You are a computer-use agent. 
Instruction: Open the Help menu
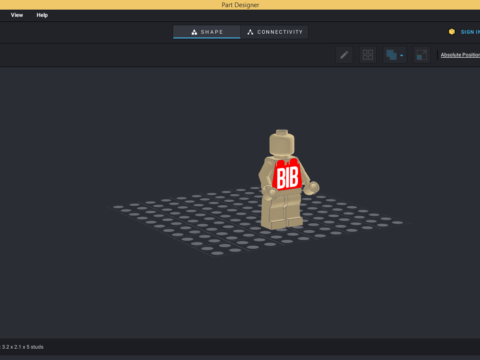(x=42, y=15)
